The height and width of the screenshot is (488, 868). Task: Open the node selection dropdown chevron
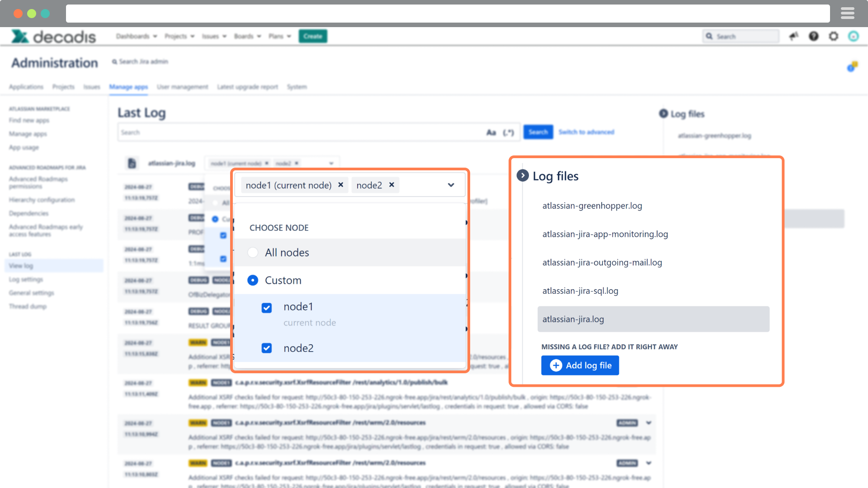451,185
